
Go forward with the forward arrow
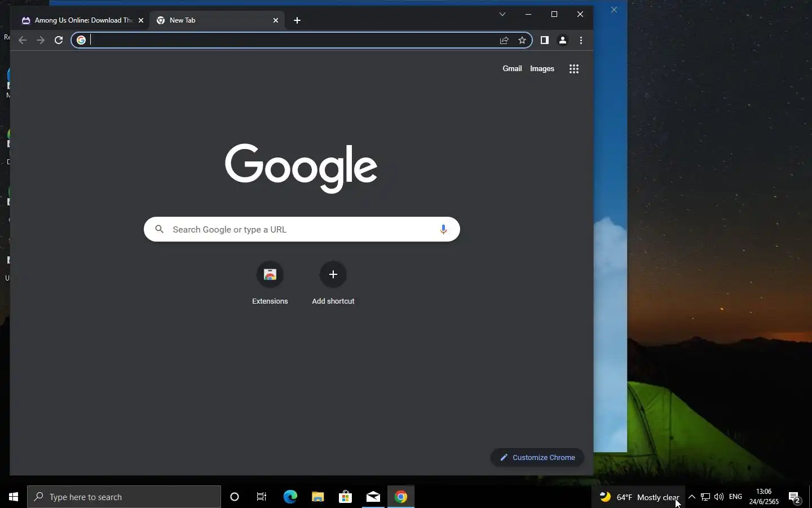[41, 40]
